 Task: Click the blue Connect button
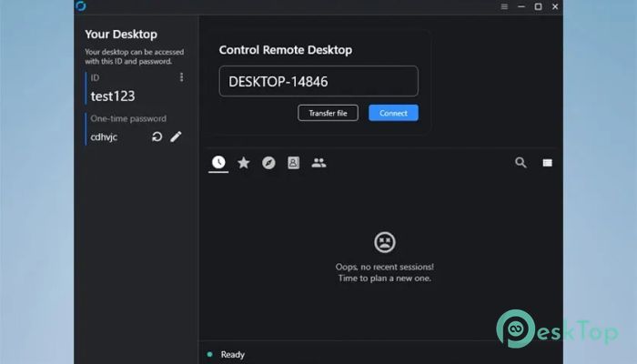pos(393,113)
